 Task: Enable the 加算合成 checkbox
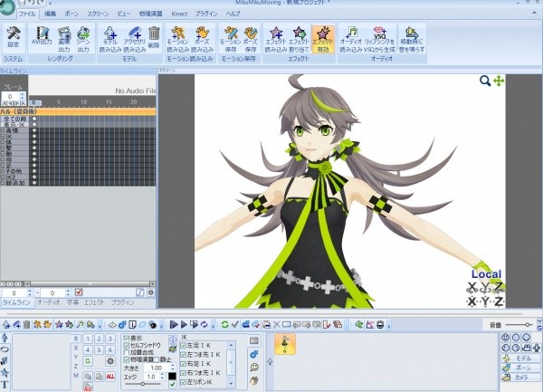click(x=127, y=352)
